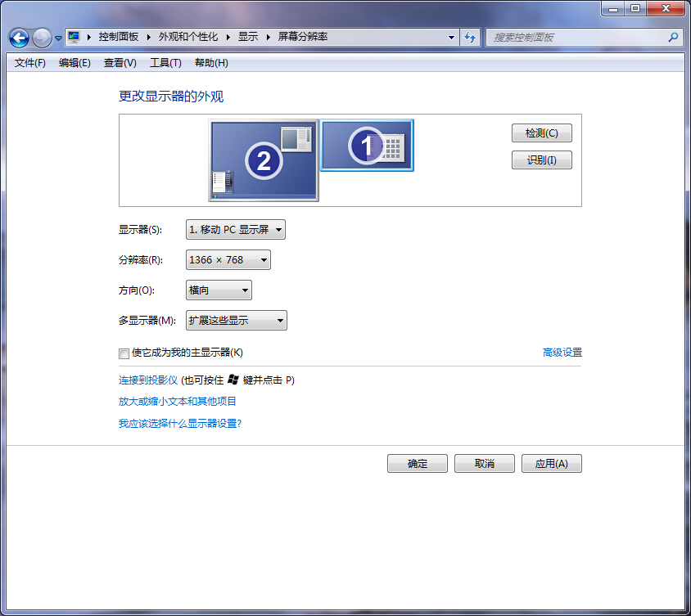Click the Control Panel icon in address bar
Screen dimensions: 691x616
[x=74, y=37]
